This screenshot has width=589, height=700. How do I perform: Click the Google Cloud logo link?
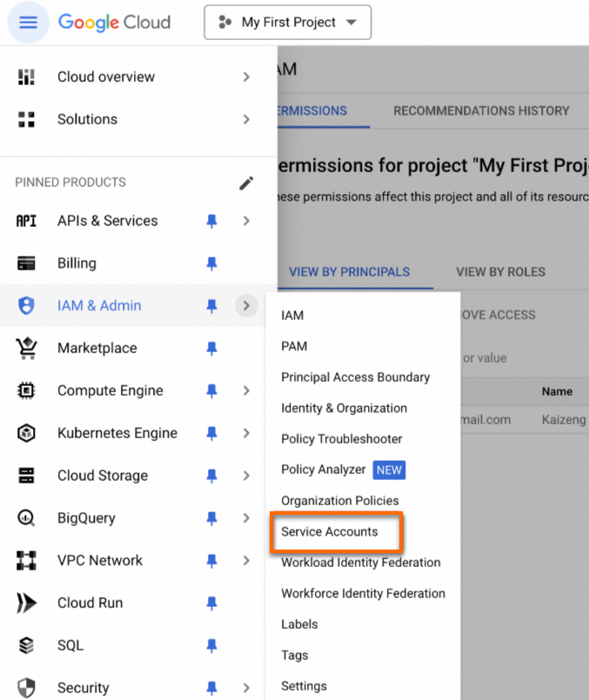(x=114, y=23)
